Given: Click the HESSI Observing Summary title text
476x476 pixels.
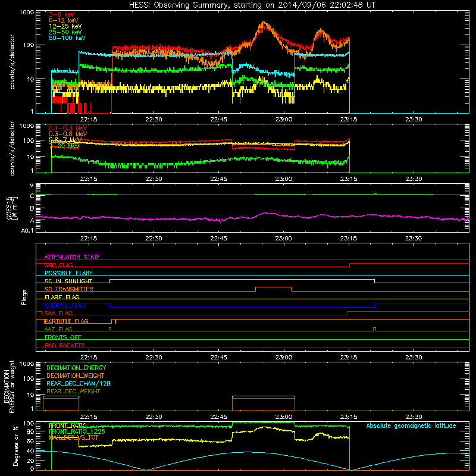Looking at the screenshot, I should point(252,5).
